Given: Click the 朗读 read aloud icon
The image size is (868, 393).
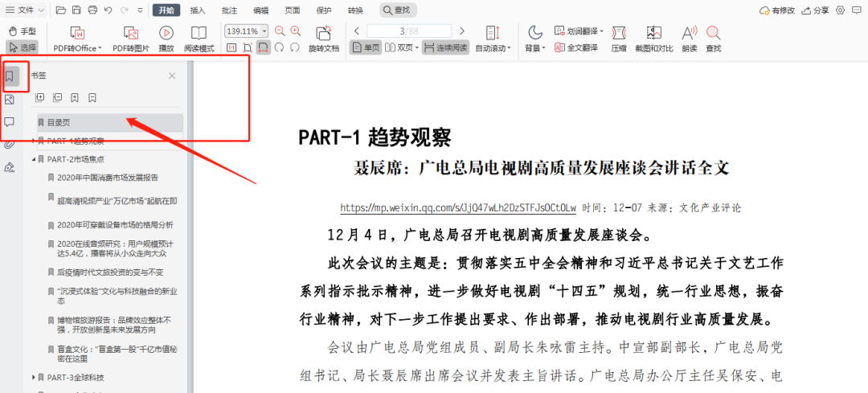Looking at the screenshot, I should click(x=689, y=38).
